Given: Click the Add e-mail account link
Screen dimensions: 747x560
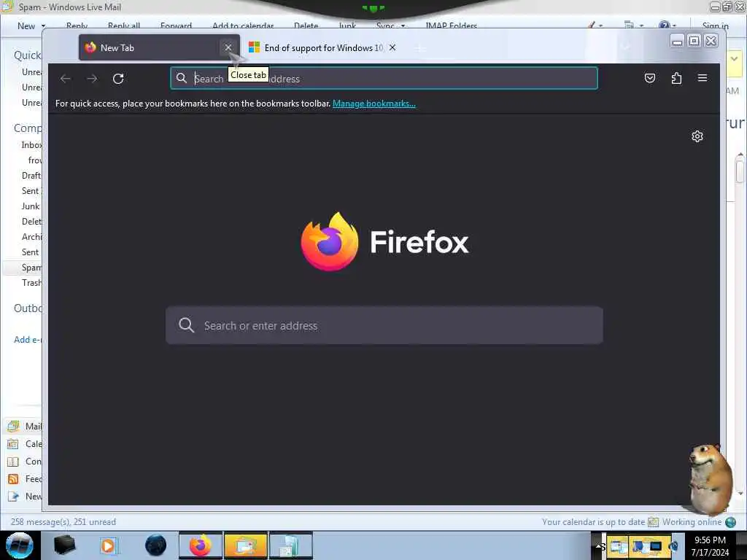Looking at the screenshot, I should [28, 340].
